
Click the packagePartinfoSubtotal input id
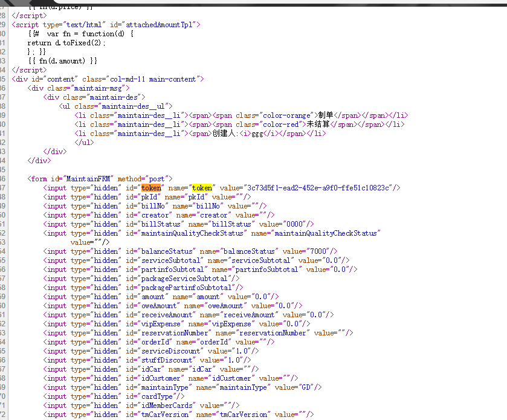[x=186, y=288]
